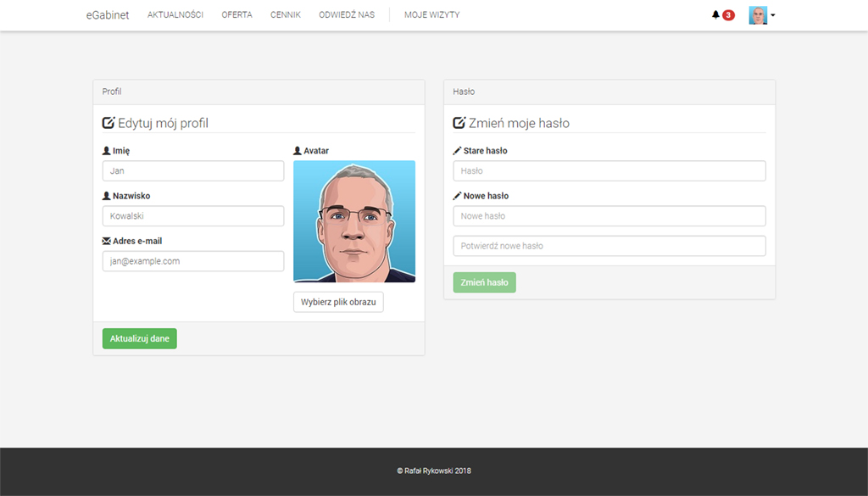Open the ODWIEDŹ NAS menu item

click(347, 15)
